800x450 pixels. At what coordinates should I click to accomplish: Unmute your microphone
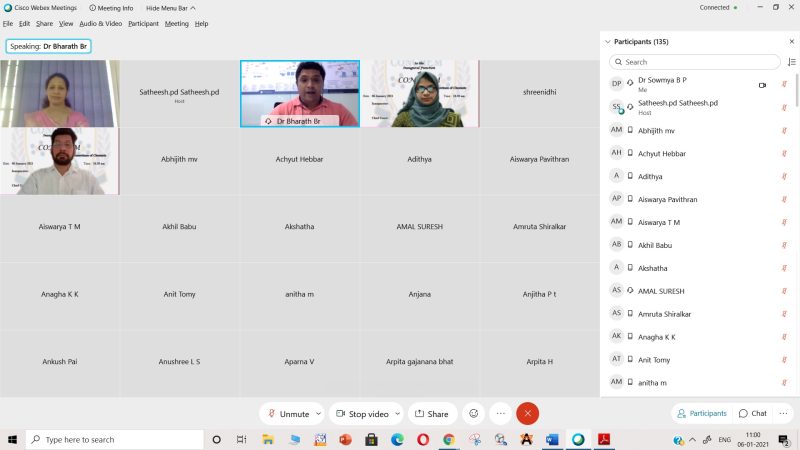pyautogui.click(x=286, y=413)
